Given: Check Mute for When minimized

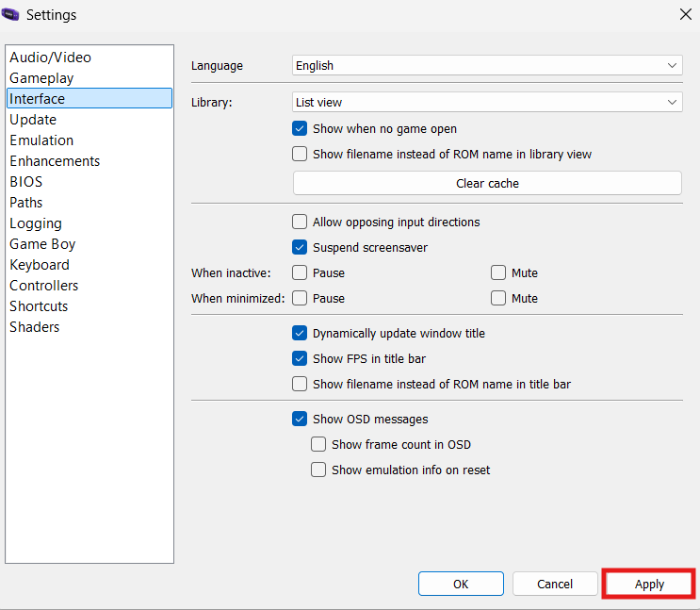Looking at the screenshot, I should [498, 298].
